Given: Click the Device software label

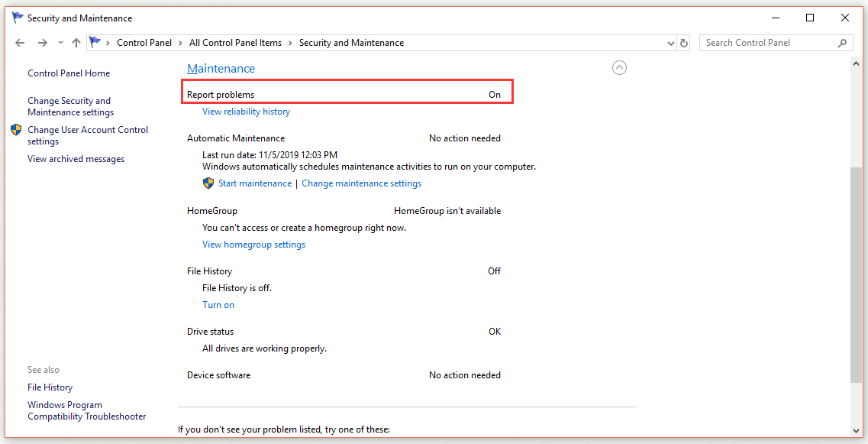Looking at the screenshot, I should pos(218,375).
